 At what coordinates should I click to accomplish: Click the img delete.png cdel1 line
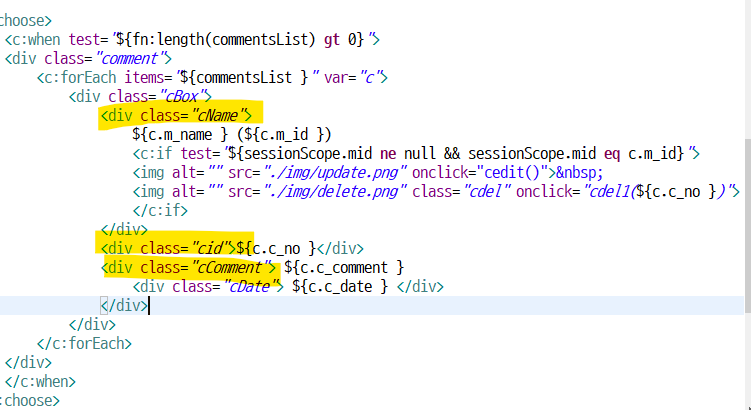coord(436,192)
